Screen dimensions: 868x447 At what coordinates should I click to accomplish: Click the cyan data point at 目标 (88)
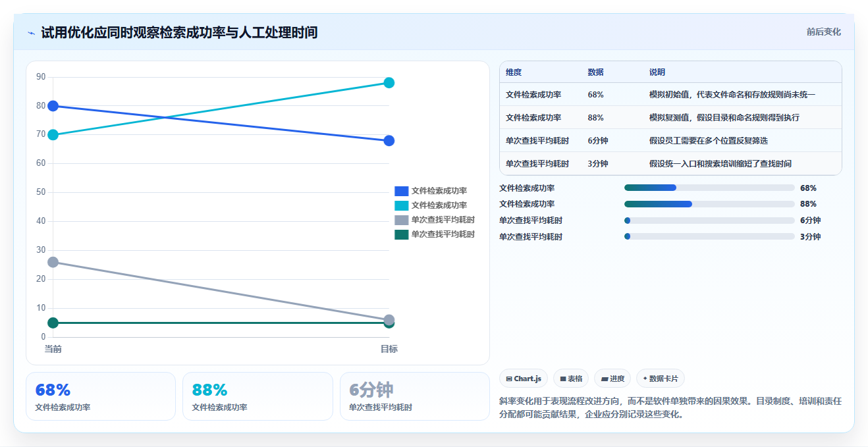click(x=389, y=83)
